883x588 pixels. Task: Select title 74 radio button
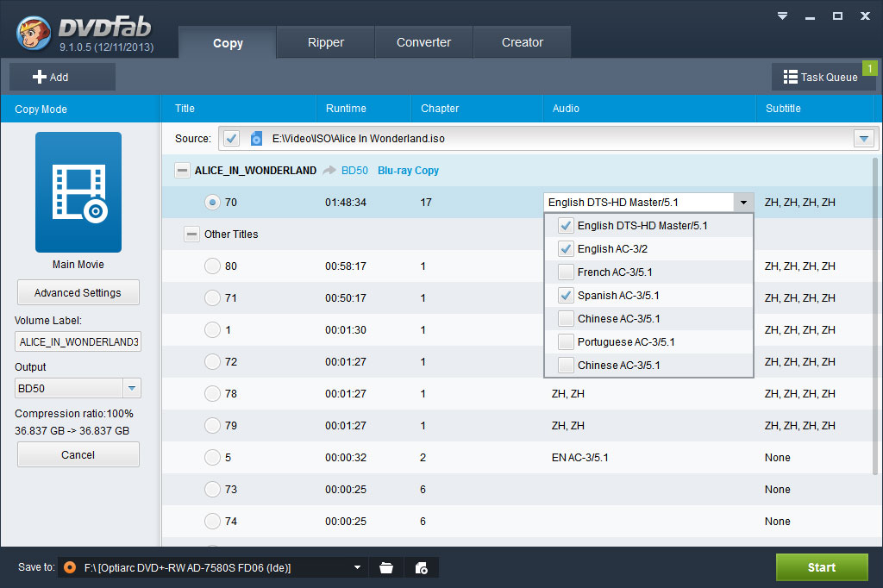[x=212, y=521]
